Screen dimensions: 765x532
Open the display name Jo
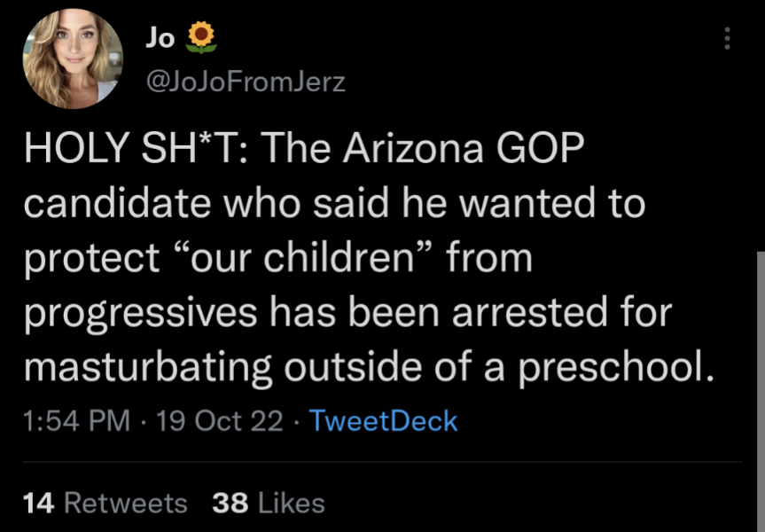160,37
